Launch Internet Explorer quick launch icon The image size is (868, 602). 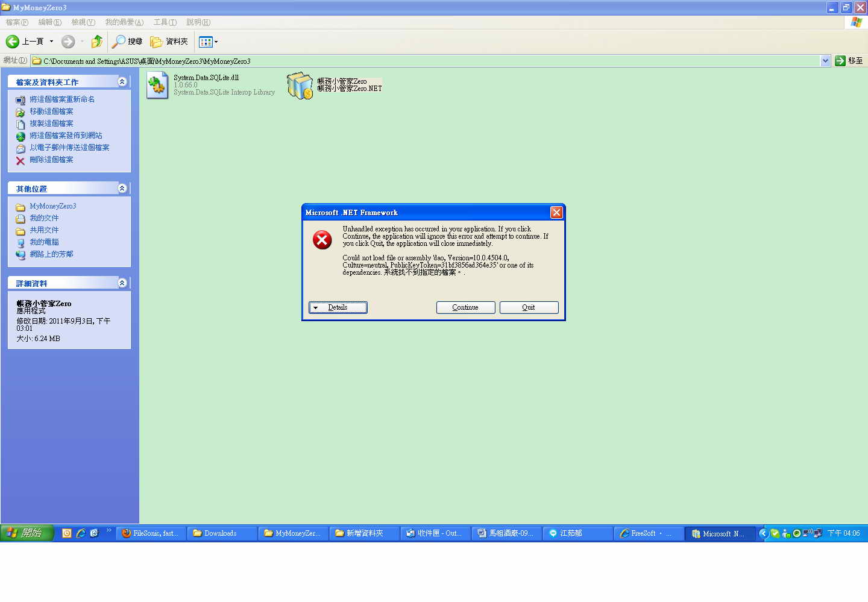point(80,533)
